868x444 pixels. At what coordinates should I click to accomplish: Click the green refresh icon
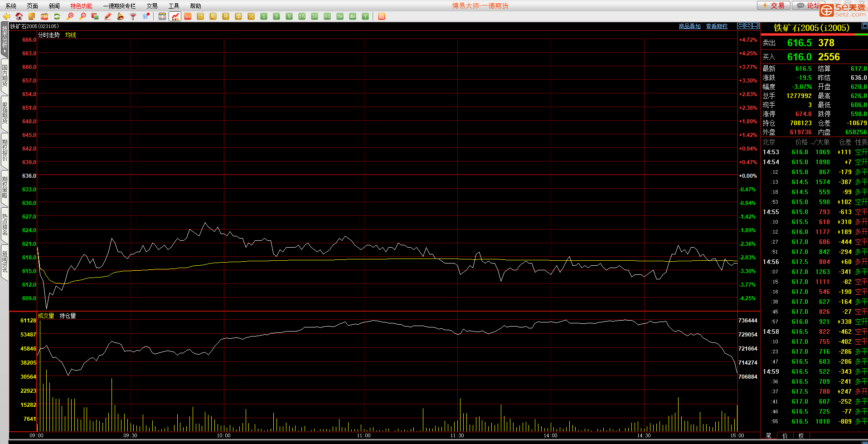pos(57,16)
